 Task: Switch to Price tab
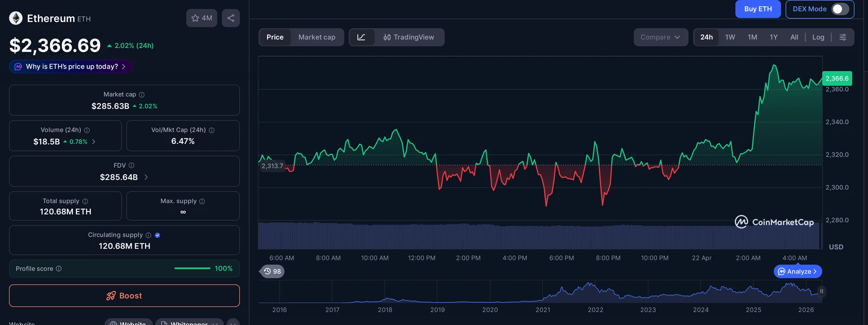275,37
